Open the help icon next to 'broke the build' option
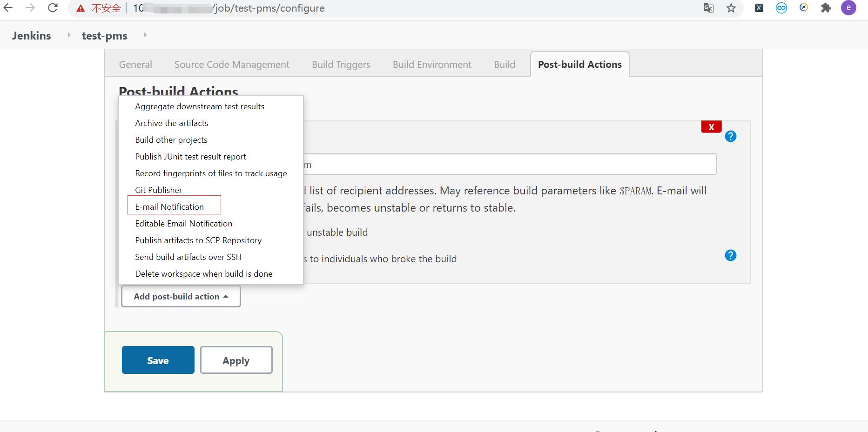 point(731,255)
